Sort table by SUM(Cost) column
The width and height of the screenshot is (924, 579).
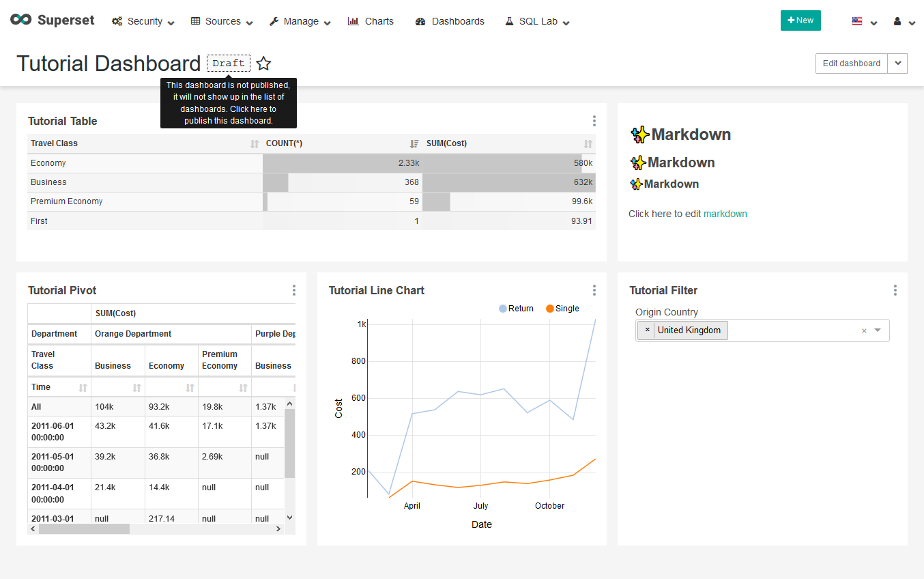[588, 144]
